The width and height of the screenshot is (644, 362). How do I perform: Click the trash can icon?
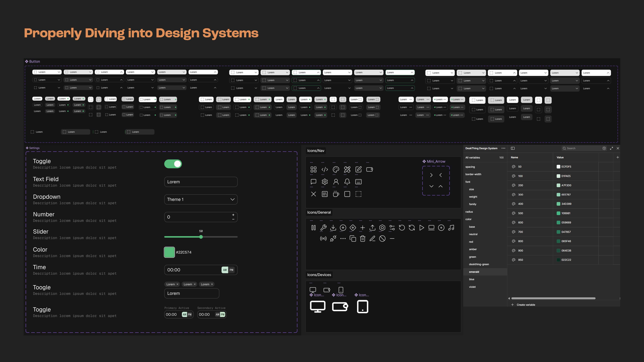click(x=363, y=239)
